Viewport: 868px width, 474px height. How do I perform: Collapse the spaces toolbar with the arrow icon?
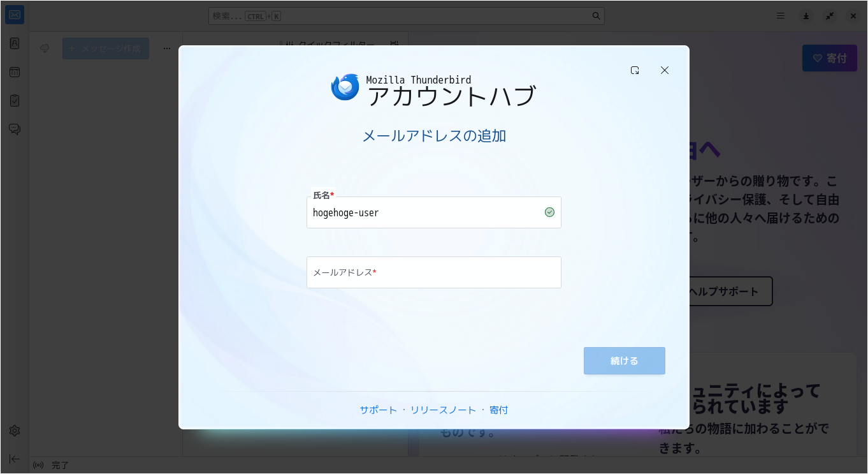click(x=15, y=459)
